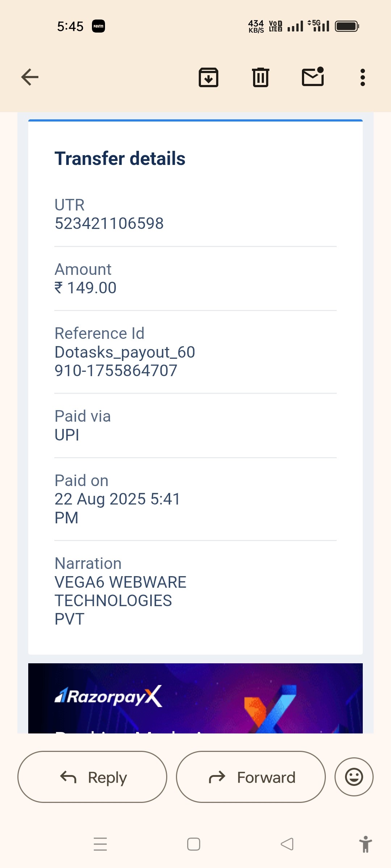Tap the Dotasks_payout reference ID
Image resolution: width=391 pixels, height=868 pixels.
pyautogui.click(x=125, y=361)
